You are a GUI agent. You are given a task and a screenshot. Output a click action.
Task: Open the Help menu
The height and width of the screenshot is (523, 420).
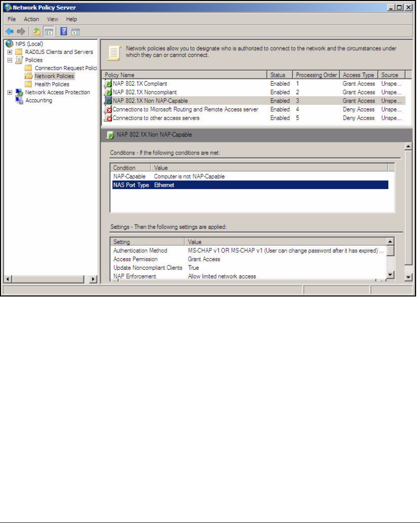[x=71, y=19]
